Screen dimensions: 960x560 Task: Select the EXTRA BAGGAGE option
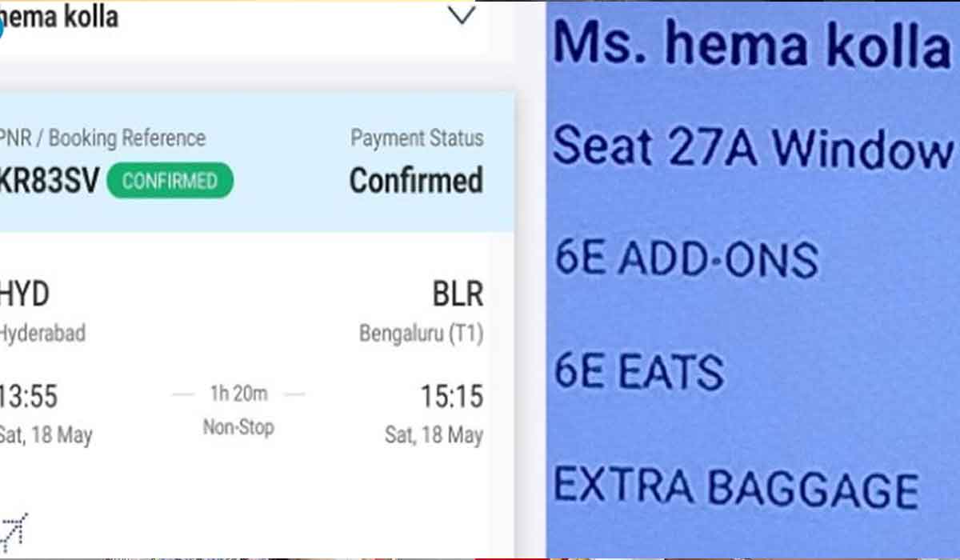point(736,489)
